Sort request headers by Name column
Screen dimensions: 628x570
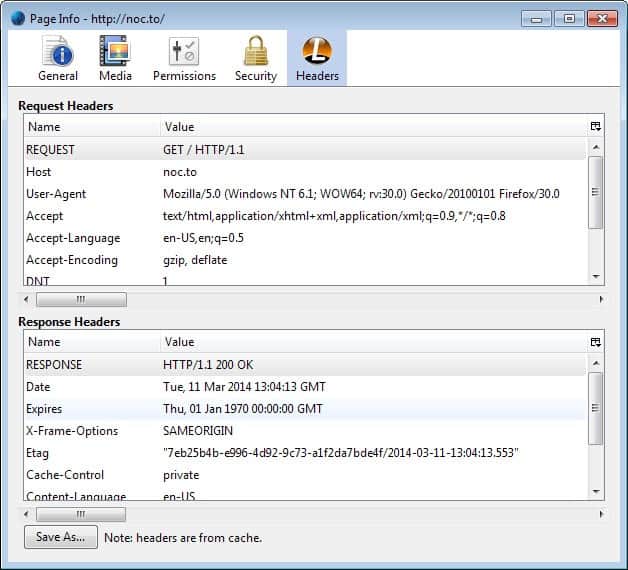[x=90, y=127]
